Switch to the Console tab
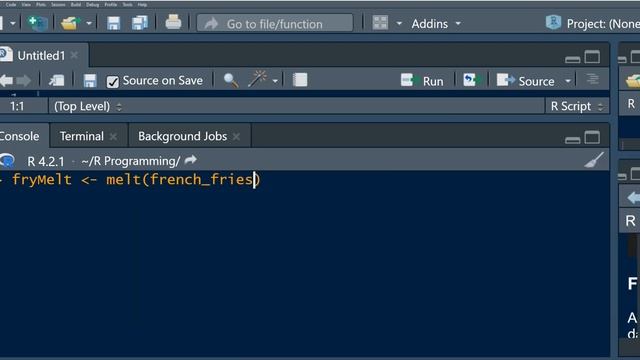This screenshot has height=360, width=640. click(19, 136)
